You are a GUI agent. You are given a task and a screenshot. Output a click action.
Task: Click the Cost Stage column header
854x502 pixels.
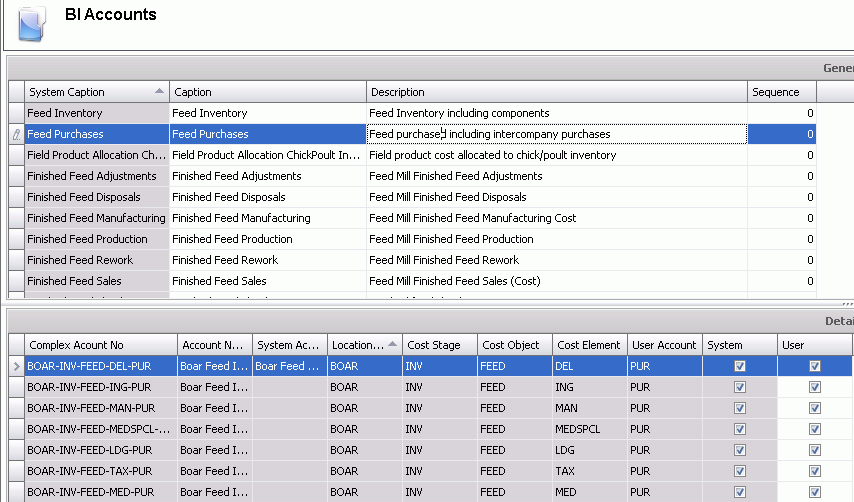439,345
